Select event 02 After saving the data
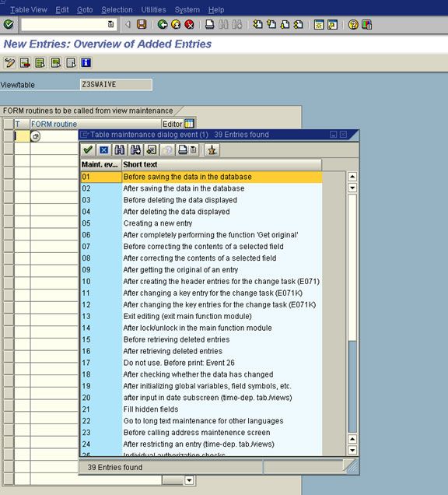Screen dimensions: 448x495 point(201,188)
